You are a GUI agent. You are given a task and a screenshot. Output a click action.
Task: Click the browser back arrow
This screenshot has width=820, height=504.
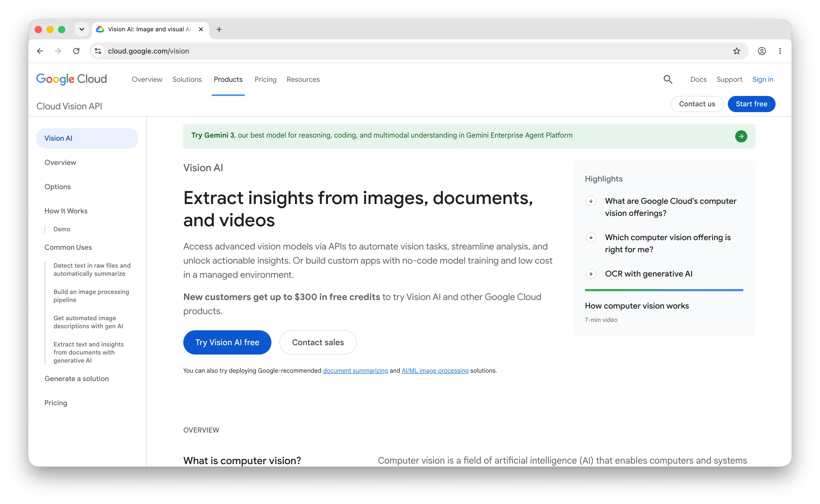point(40,51)
